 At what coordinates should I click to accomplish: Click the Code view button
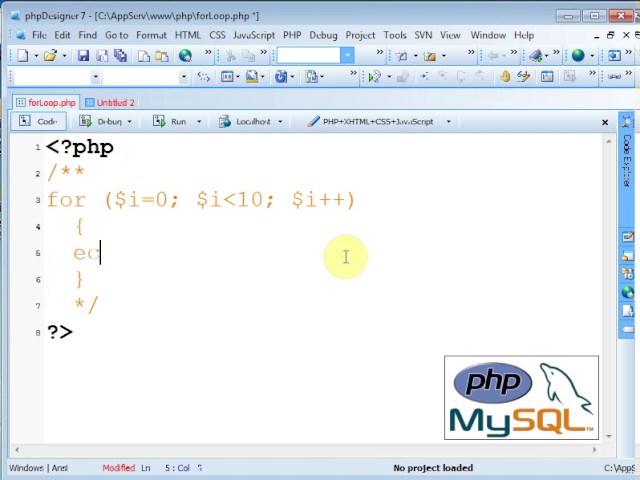[38, 121]
